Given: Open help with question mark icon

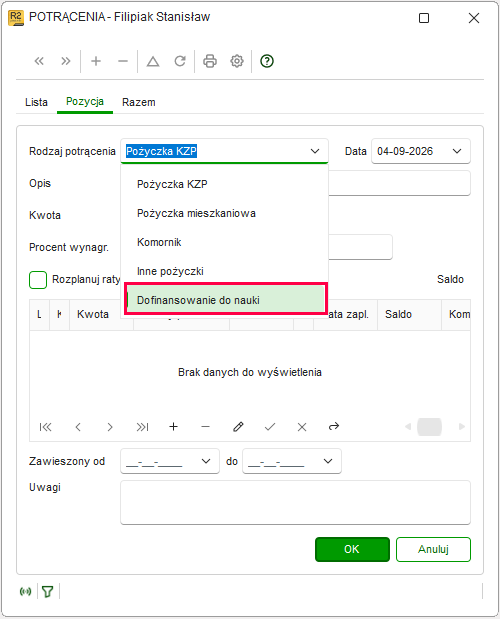Looking at the screenshot, I should coord(267,61).
